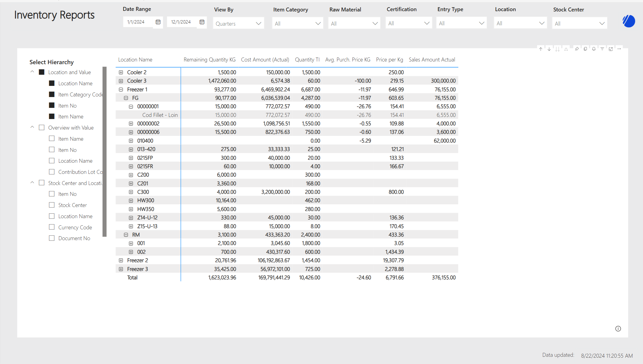Click the focus mode icon
This screenshot has height=364, width=643.
(611, 49)
